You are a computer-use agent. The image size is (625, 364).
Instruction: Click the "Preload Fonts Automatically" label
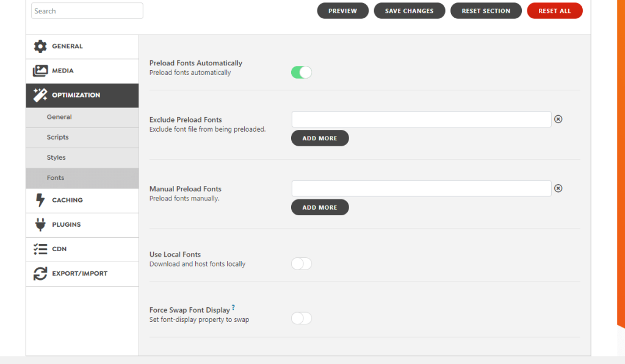(x=196, y=63)
